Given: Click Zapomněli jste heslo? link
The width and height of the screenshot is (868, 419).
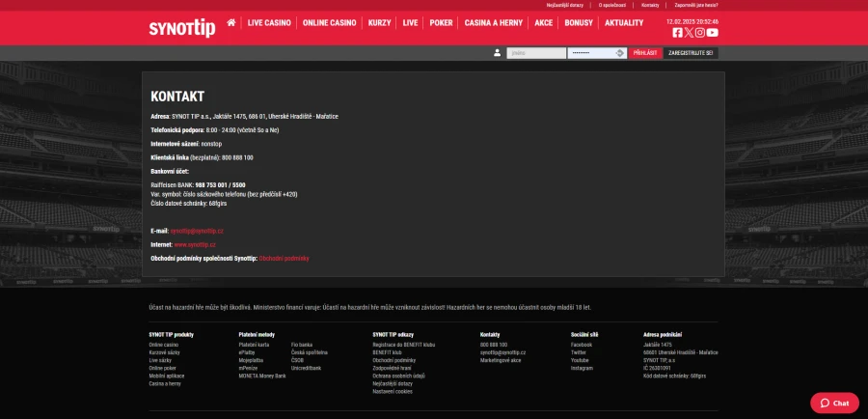Looking at the screenshot, I should coord(696,5).
